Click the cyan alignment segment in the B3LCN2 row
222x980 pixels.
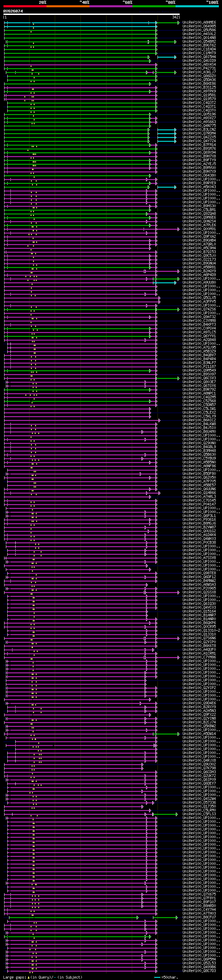167,130
